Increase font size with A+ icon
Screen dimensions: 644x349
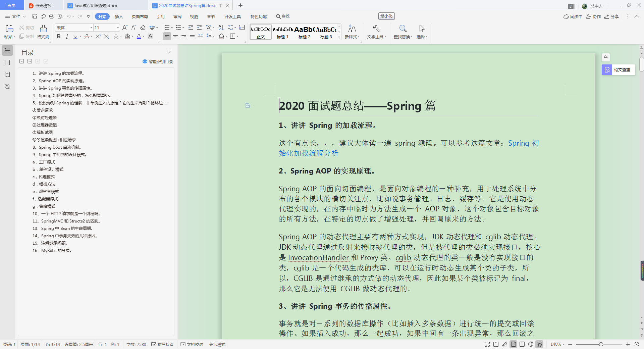coord(125,28)
